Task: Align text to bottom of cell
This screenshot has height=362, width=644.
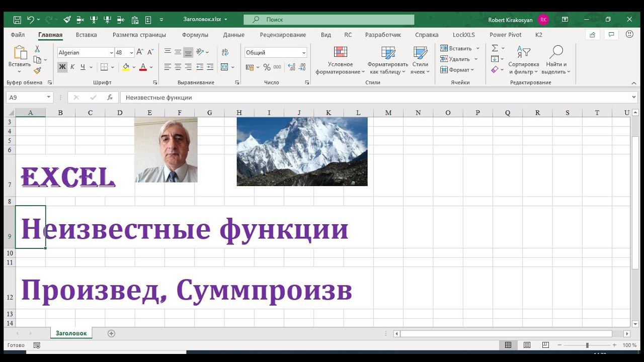Action: [188, 52]
